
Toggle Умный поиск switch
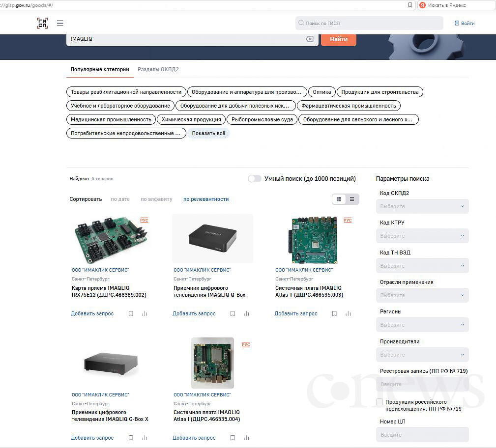(x=254, y=179)
